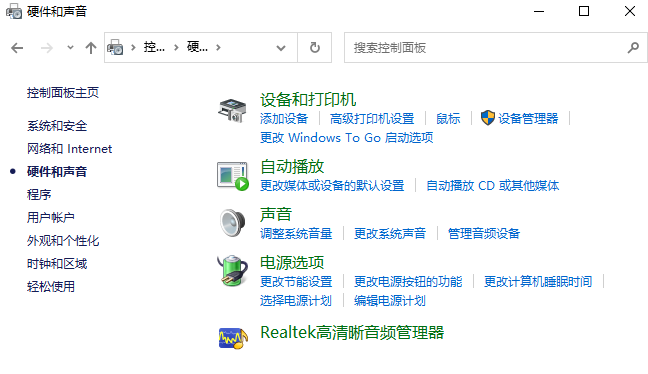
Task: Click the Sound speaker icon
Action: [x=232, y=223]
